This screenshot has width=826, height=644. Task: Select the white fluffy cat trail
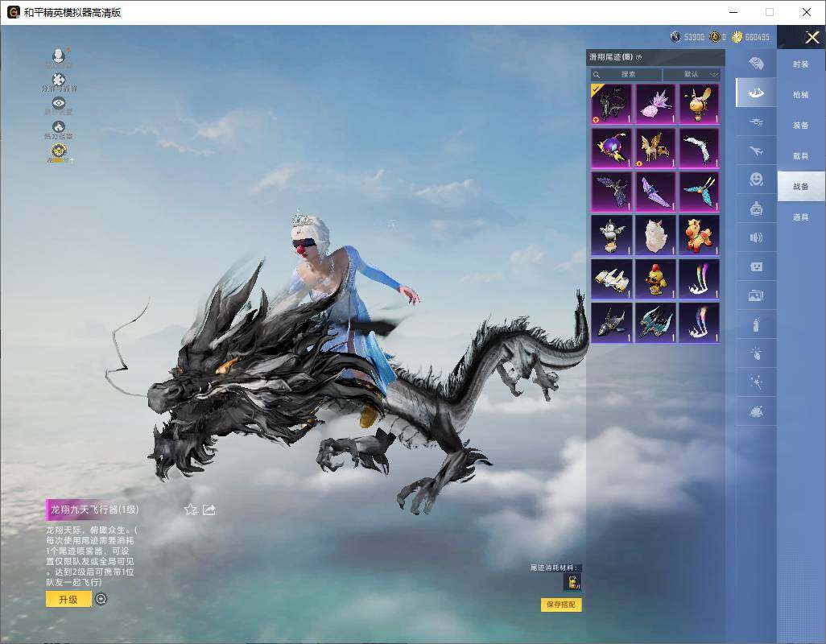point(655,235)
